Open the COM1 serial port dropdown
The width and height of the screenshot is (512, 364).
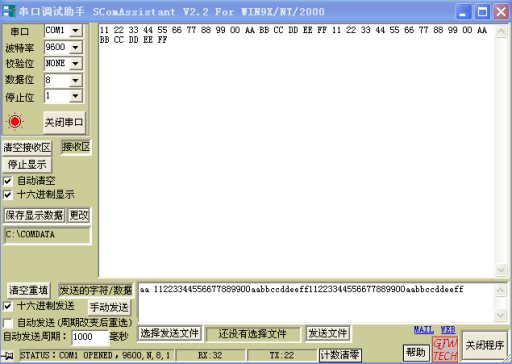click(76, 31)
